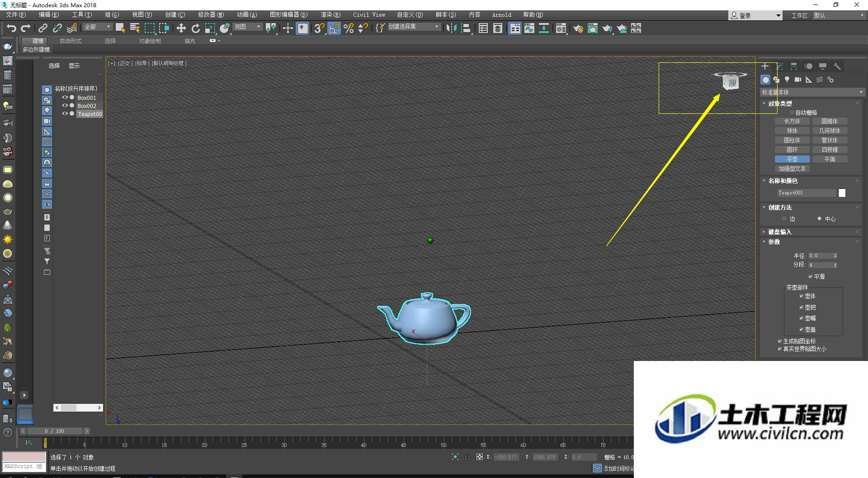Click the 球体 primitive button
Screen dimensions: 868x478
click(x=792, y=131)
